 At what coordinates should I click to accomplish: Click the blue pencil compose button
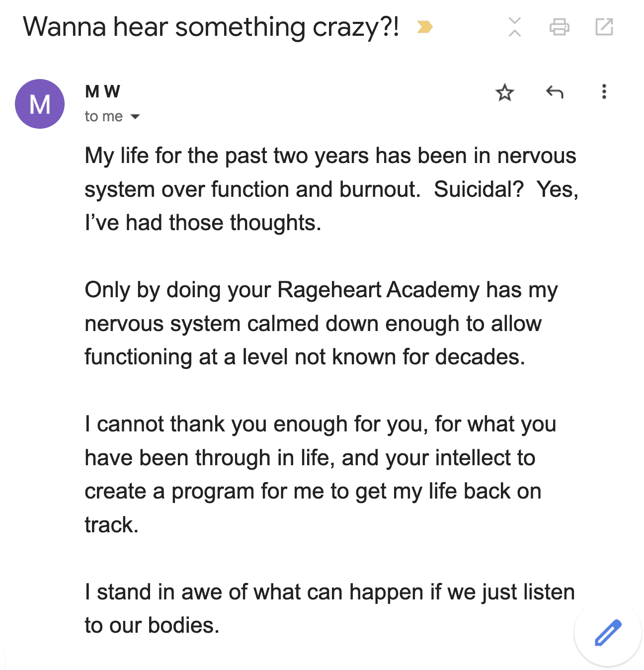click(x=608, y=633)
